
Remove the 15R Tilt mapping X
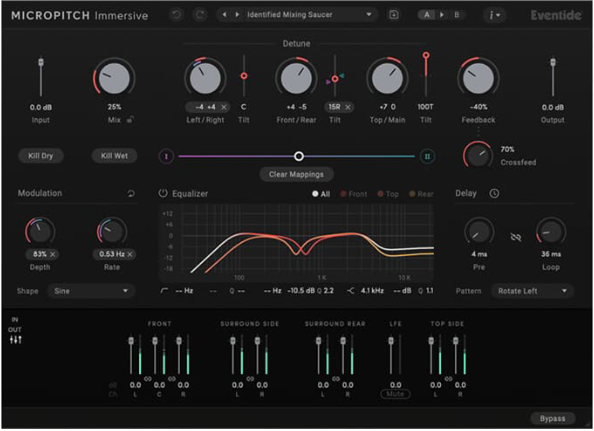pos(347,107)
